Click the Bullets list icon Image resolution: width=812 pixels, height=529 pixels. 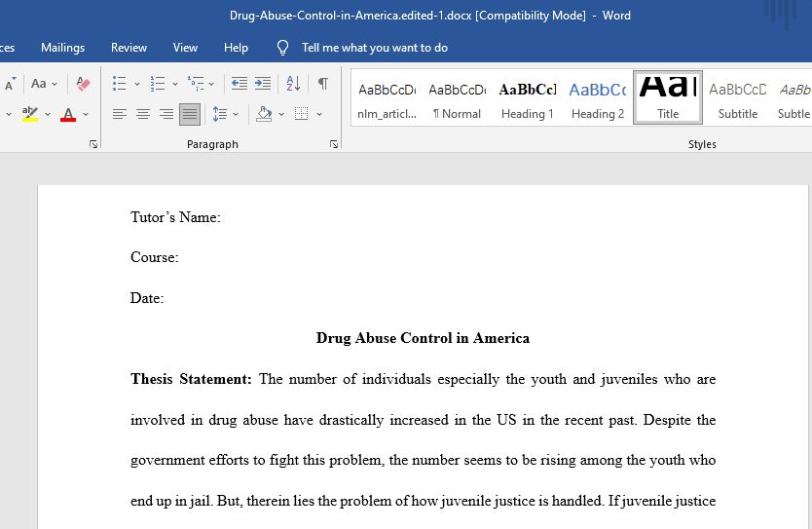pos(120,84)
